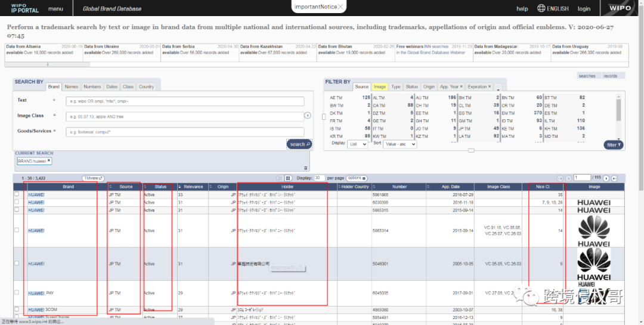
Task: Remove the BRAND:huawei search term
Action: click(49, 160)
